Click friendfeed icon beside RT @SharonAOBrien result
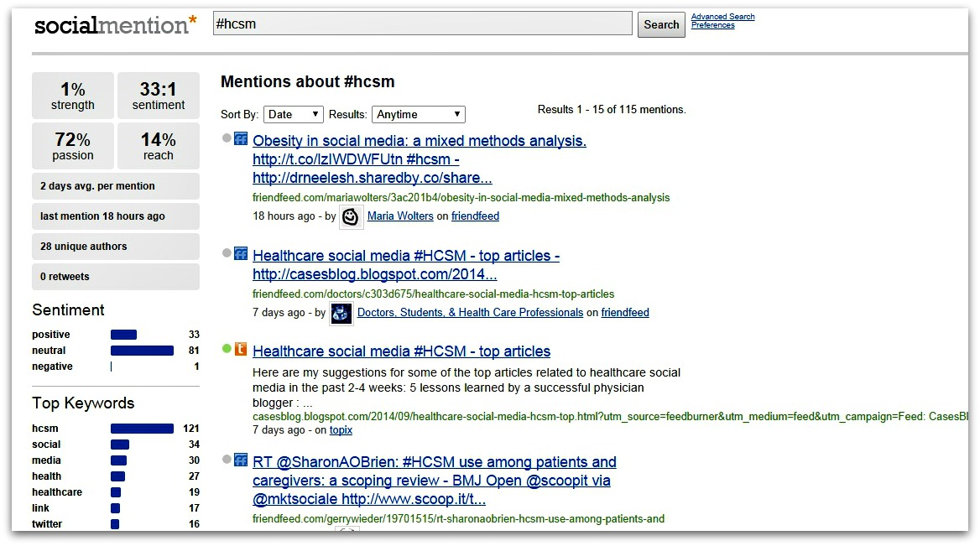 pyautogui.click(x=241, y=460)
